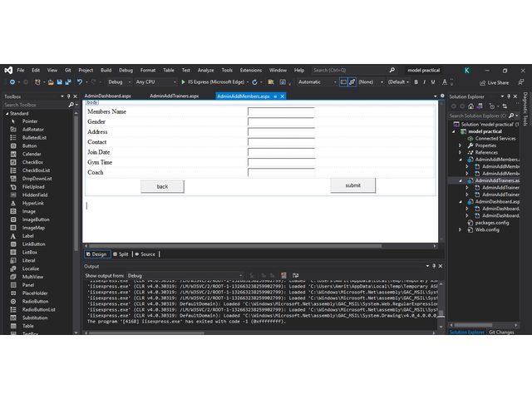Open Live Share from the toolbar
The height and width of the screenshot is (399, 532).
pos(495,82)
